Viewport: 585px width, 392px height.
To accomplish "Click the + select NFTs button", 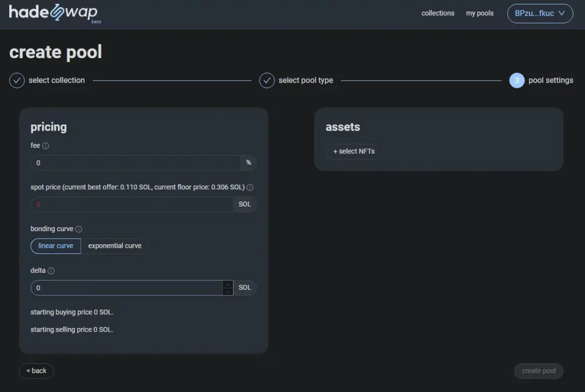I will pyautogui.click(x=354, y=151).
